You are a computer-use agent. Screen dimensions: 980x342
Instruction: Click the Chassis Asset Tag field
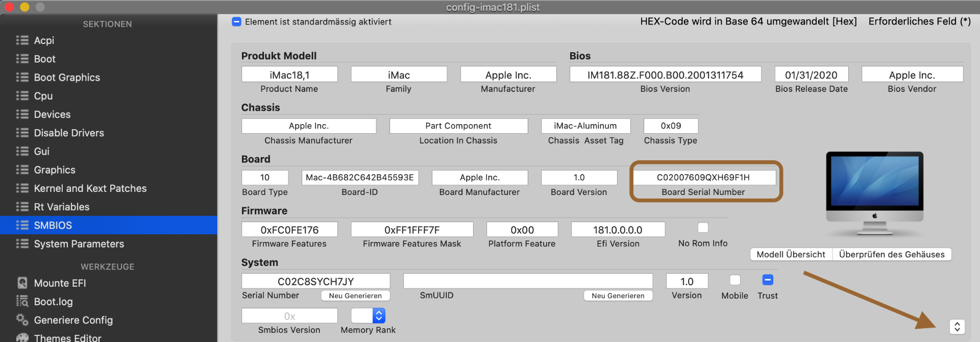585,126
